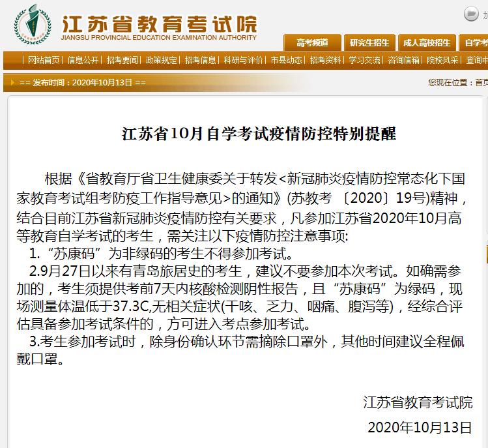
Task: Switch to the 研究生招生 tab
Action: pyautogui.click(x=369, y=42)
